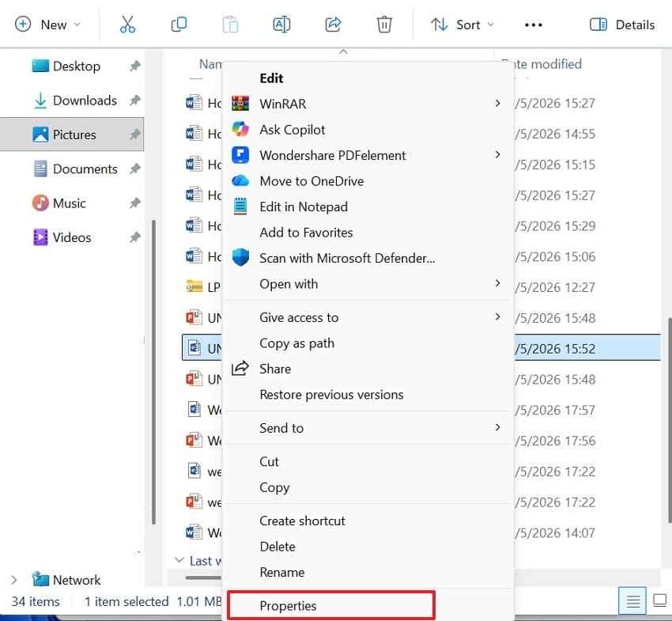Expand the Network tree chevron
This screenshot has height=621, width=672.
(x=13, y=580)
